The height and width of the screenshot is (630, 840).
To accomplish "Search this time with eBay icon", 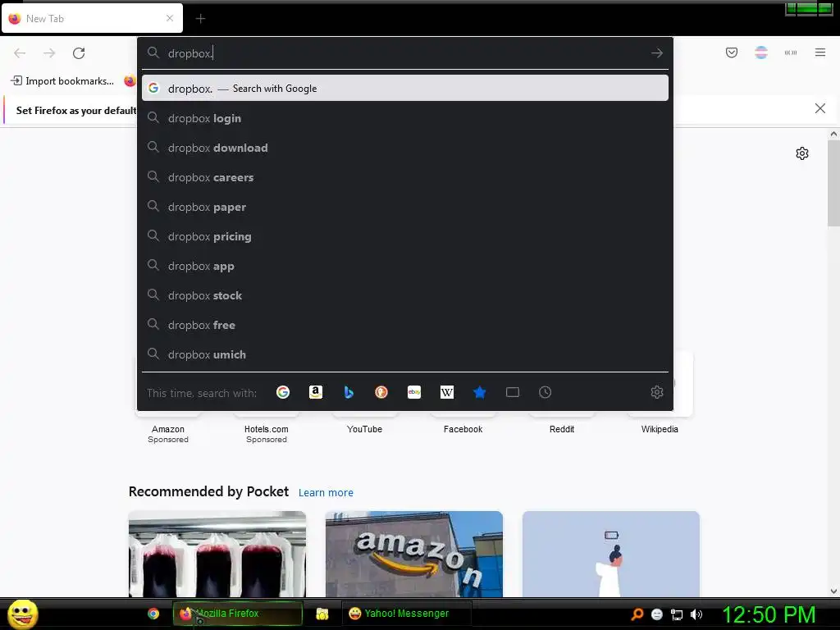I will [414, 393].
